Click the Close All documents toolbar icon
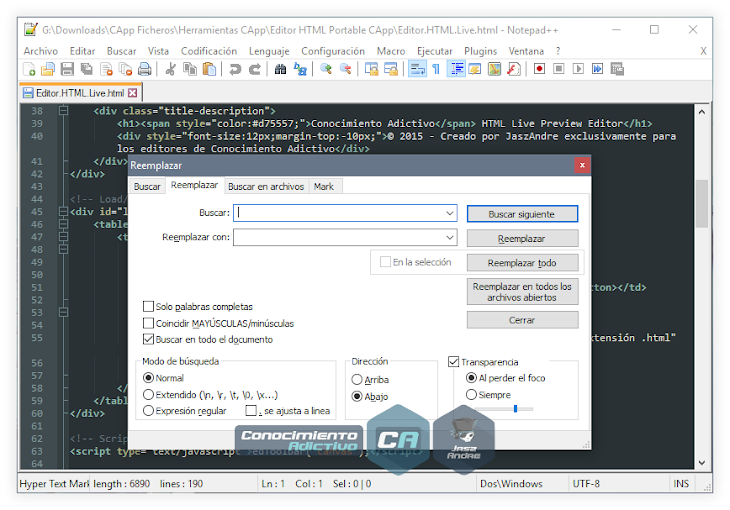The image size is (730, 510). (126, 69)
